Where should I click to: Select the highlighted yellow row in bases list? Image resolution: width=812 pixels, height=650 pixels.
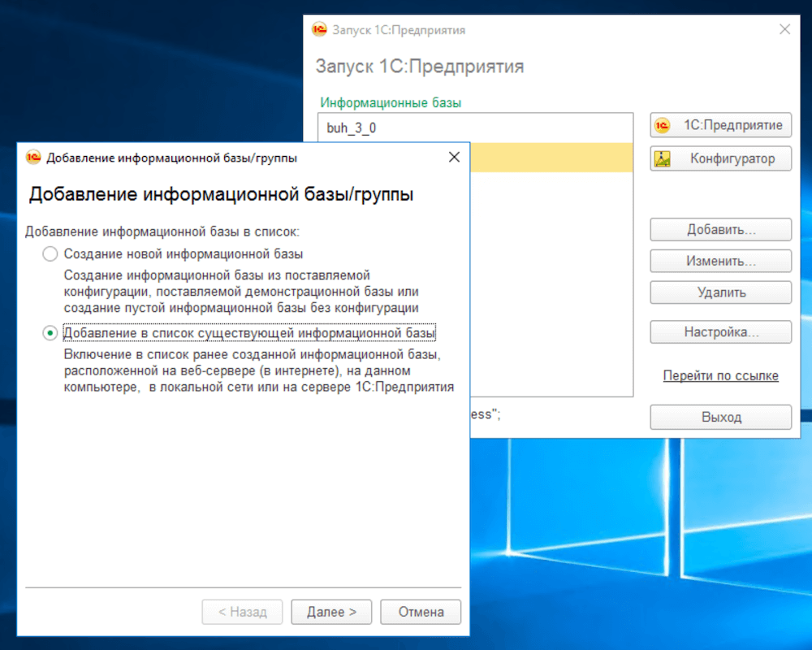551,158
